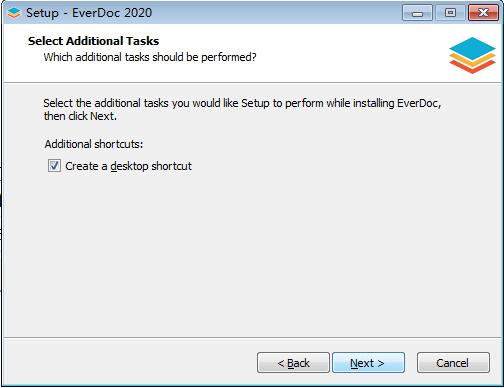The height and width of the screenshot is (388, 504).
Task: Click the EverDoc icon in title bar
Action: pyautogui.click(x=14, y=13)
